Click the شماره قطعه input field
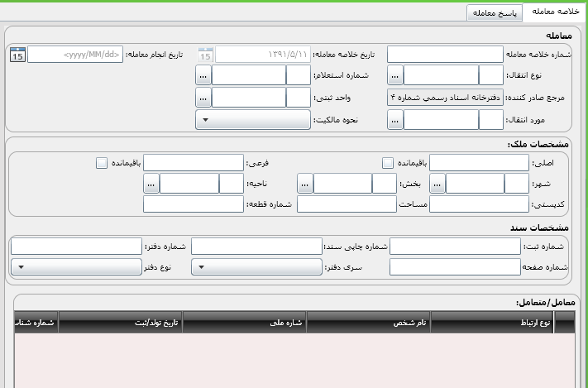 coord(194,204)
